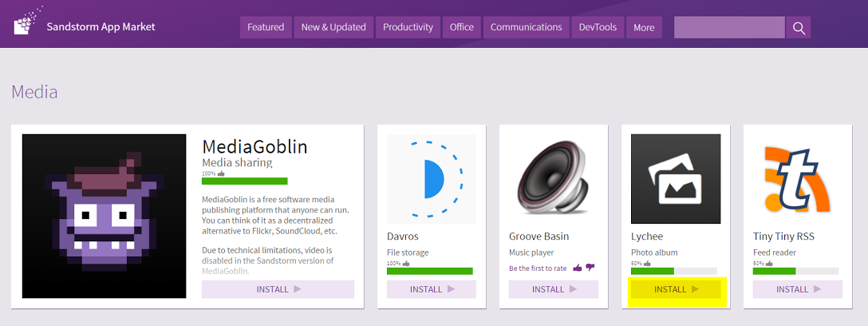
Task: Install the MediaGoblin app
Action: point(278,289)
